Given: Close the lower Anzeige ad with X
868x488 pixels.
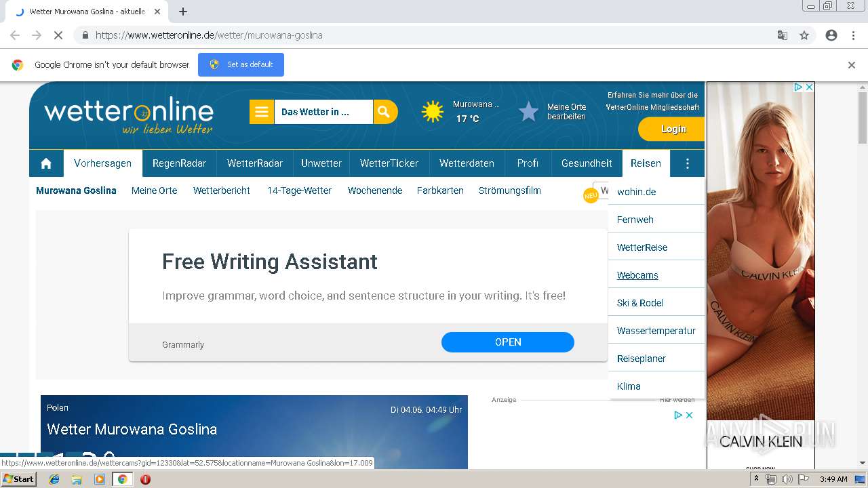Looking at the screenshot, I should pyautogui.click(x=689, y=415).
